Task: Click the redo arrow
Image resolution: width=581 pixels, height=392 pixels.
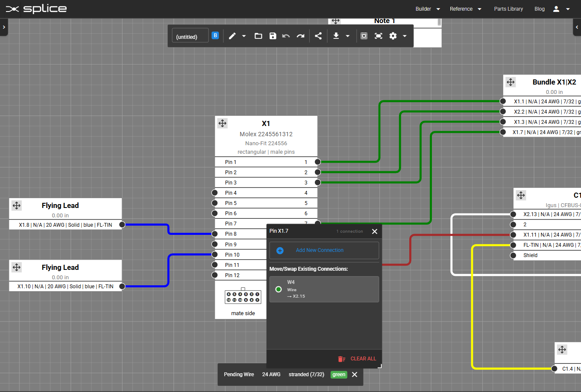Action: (301, 36)
